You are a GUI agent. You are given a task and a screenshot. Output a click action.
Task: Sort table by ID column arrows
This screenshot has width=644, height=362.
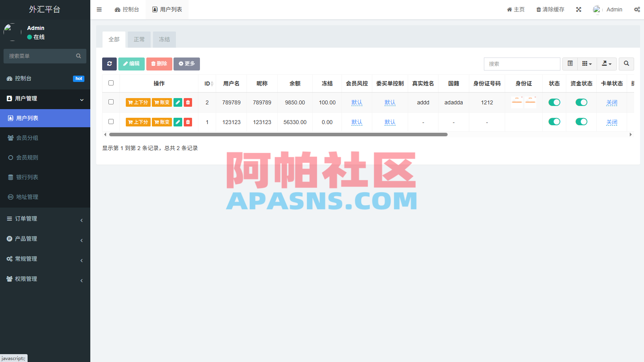(x=212, y=84)
